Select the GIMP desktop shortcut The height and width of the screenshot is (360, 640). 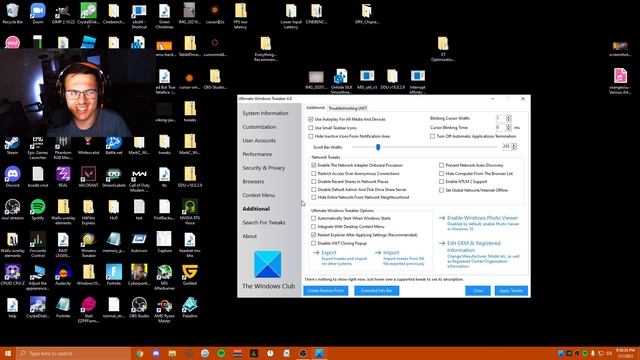click(x=63, y=13)
